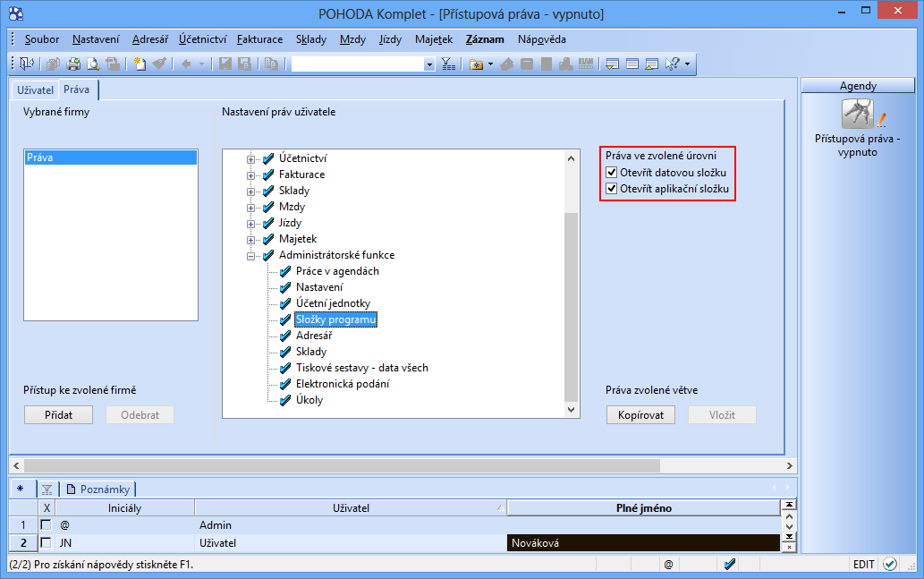This screenshot has width=924, height=579.
Task: Expand the Účetnictví tree node
Action: click(251, 159)
